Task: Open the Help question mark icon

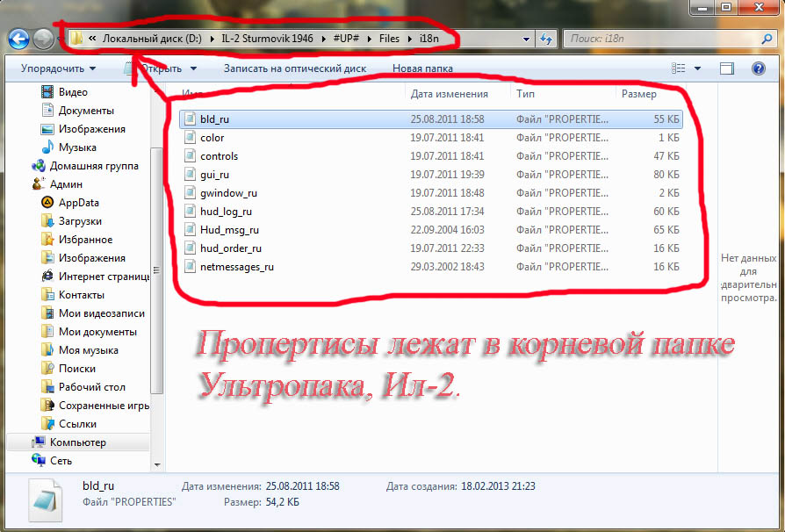Action: (759, 68)
